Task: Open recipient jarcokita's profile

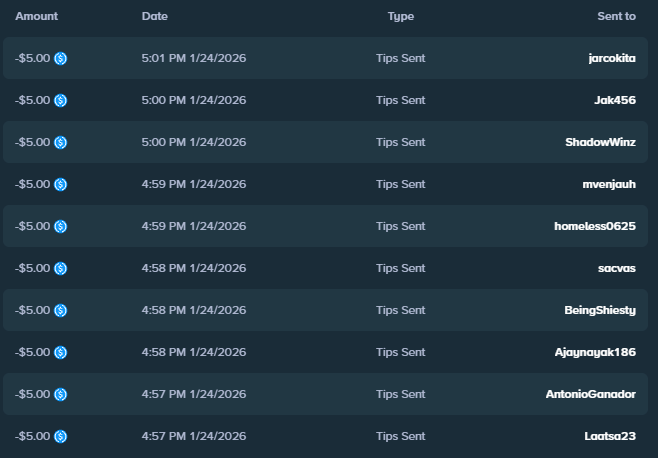Action: 612,58
